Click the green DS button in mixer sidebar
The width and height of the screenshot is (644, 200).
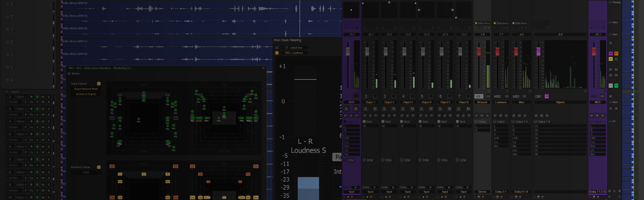pos(616,86)
